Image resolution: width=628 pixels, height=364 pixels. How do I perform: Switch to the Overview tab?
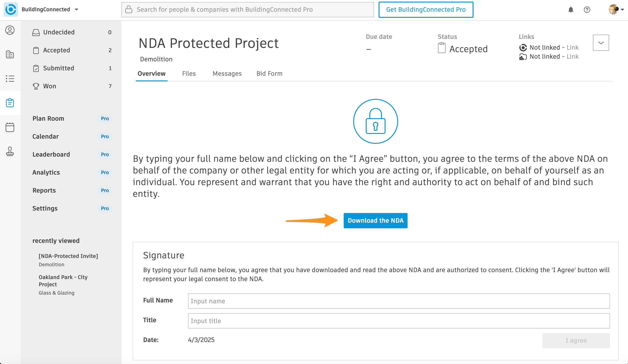tap(152, 74)
